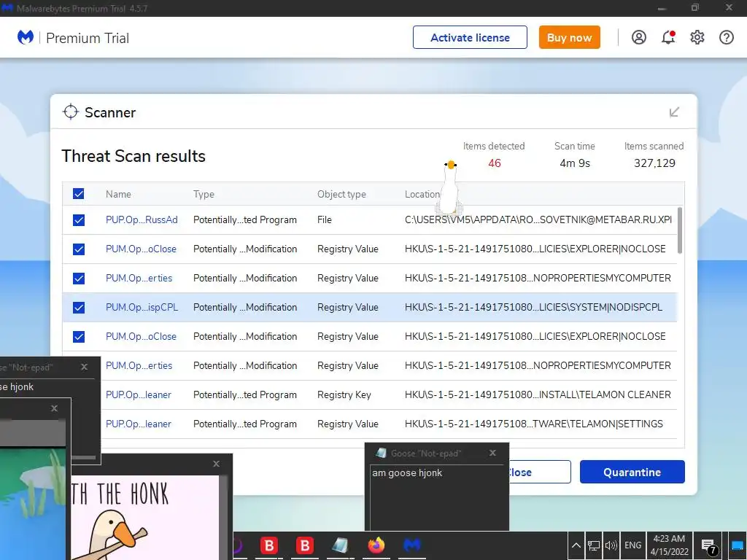
Task: Click the Quarantine button
Action: coord(632,472)
